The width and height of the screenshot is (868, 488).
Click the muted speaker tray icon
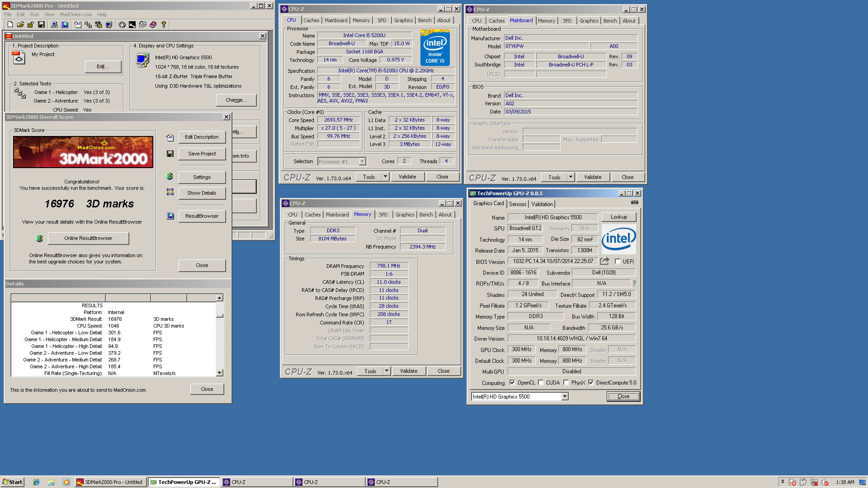[x=825, y=482]
